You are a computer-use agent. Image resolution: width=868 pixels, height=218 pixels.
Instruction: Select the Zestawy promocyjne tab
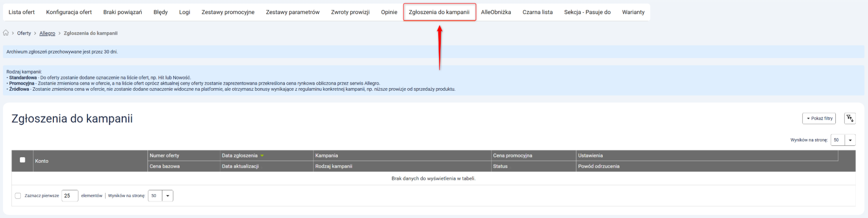coord(228,12)
